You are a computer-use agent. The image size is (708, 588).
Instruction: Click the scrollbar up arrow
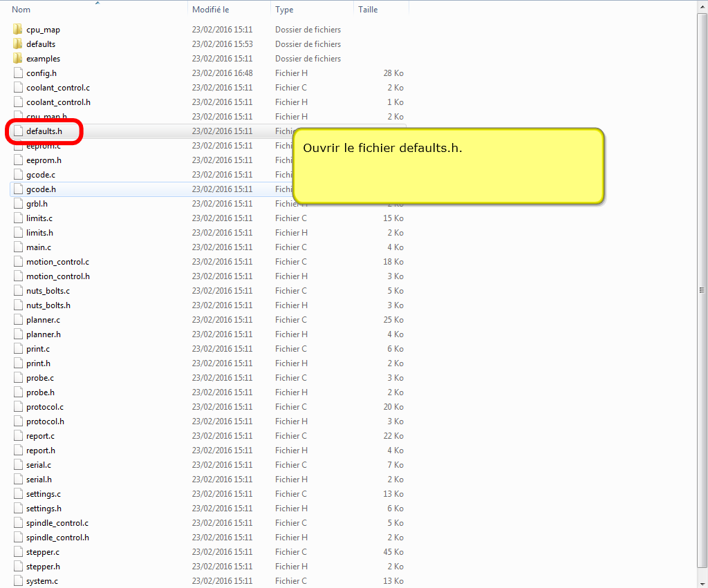pyautogui.click(x=702, y=6)
